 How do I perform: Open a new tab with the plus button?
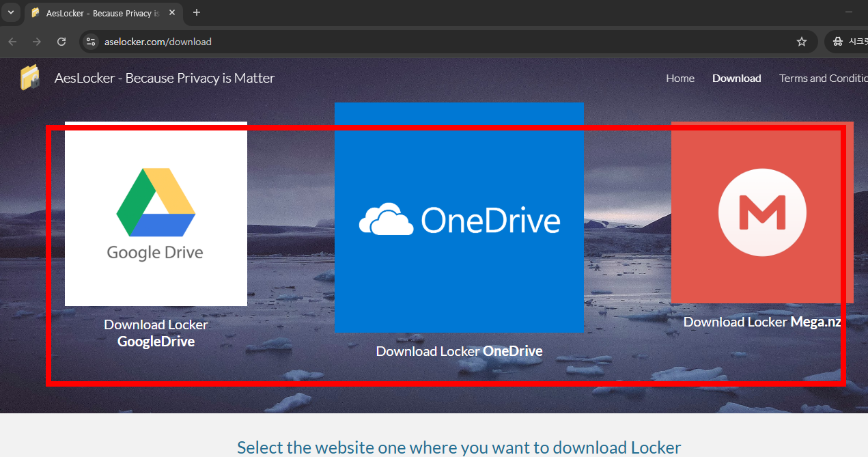(197, 12)
